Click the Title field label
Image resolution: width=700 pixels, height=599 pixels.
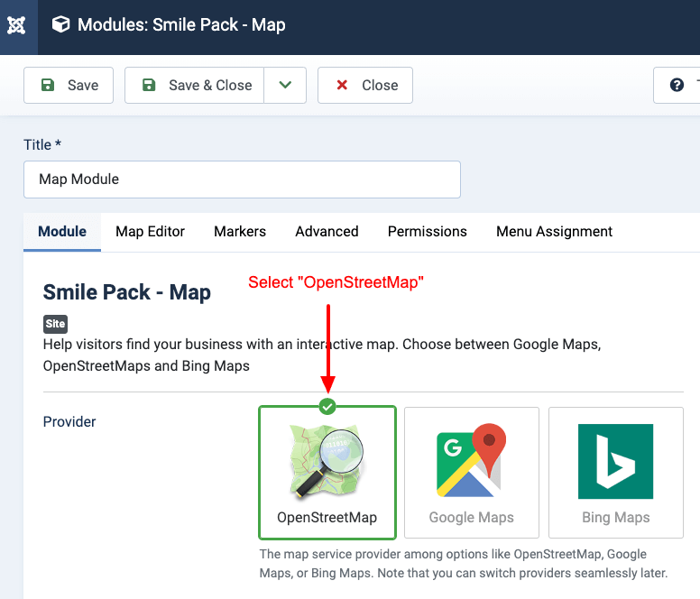pyautogui.click(x=42, y=144)
